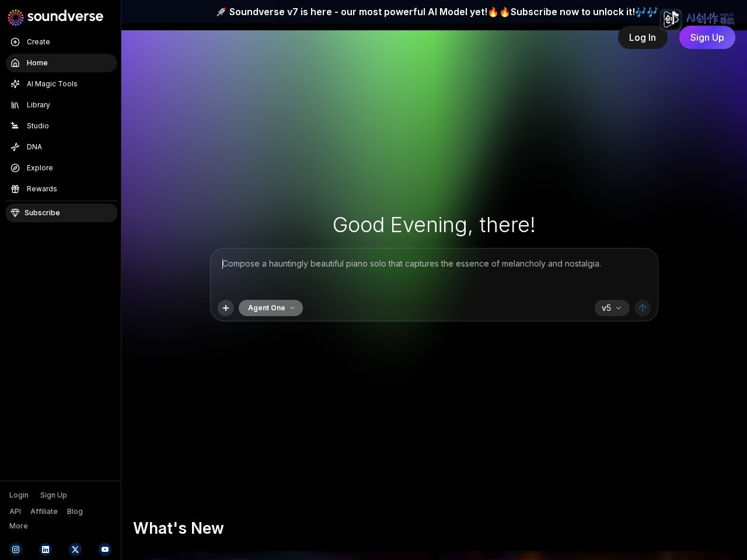Click the More link in footer
The image size is (747, 560).
click(x=19, y=526)
